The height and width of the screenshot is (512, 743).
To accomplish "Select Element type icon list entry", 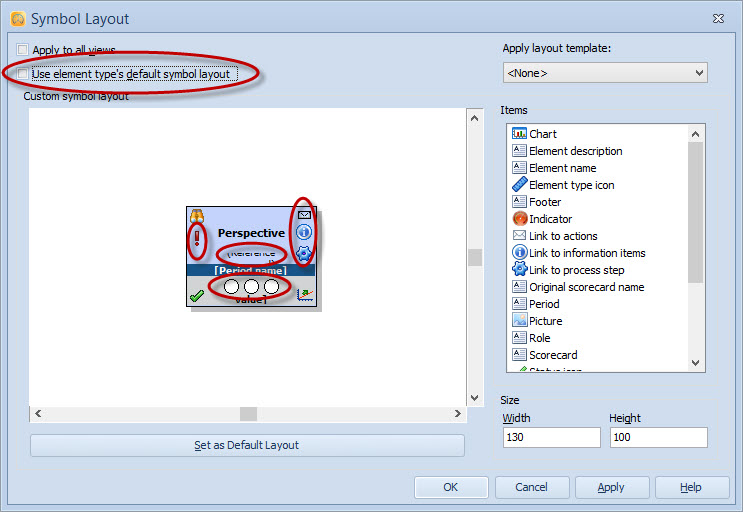I will pos(571,185).
